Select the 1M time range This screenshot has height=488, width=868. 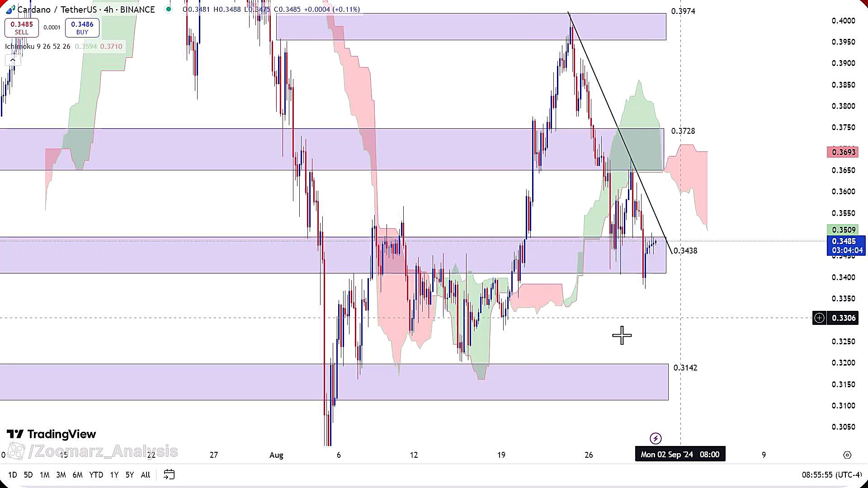(x=44, y=475)
